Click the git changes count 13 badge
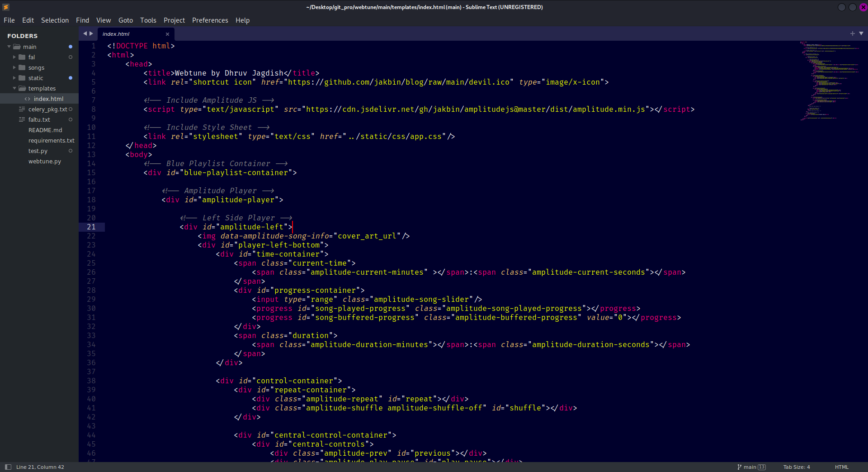The image size is (868, 472). 762,467
